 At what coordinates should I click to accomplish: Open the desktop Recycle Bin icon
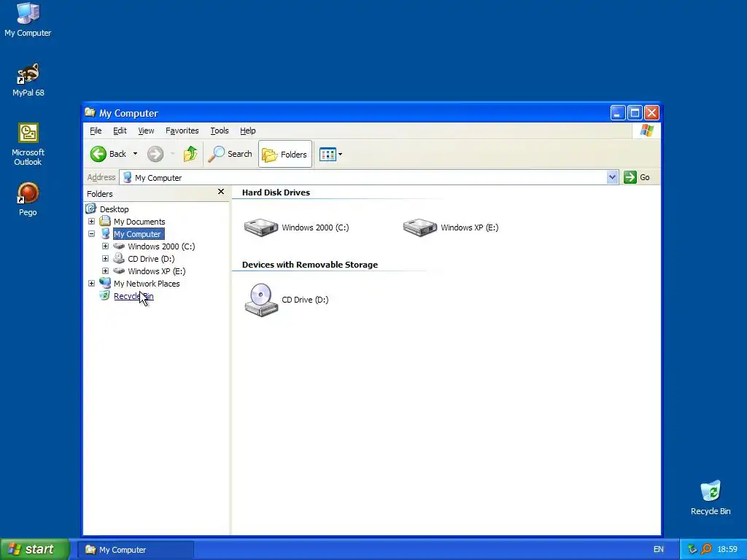tap(711, 497)
